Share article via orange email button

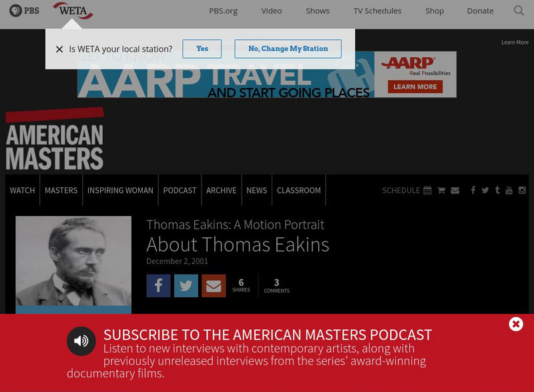coord(214,286)
